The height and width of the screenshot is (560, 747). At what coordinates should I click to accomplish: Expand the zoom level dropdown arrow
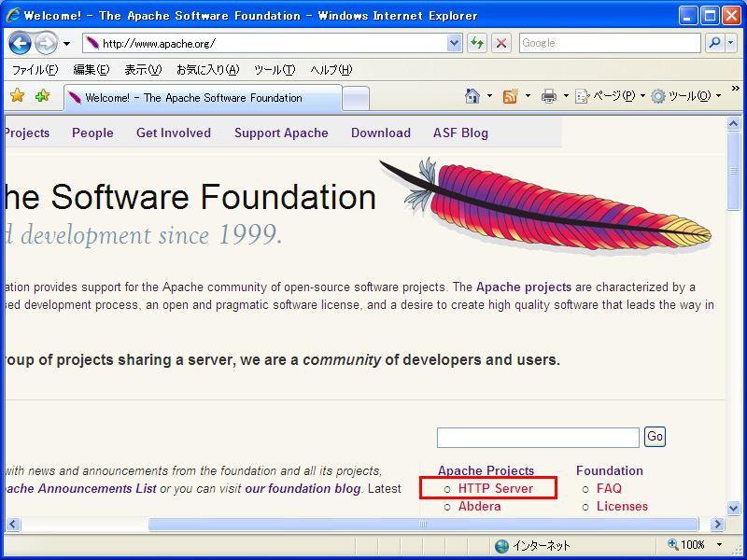click(719, 544)
